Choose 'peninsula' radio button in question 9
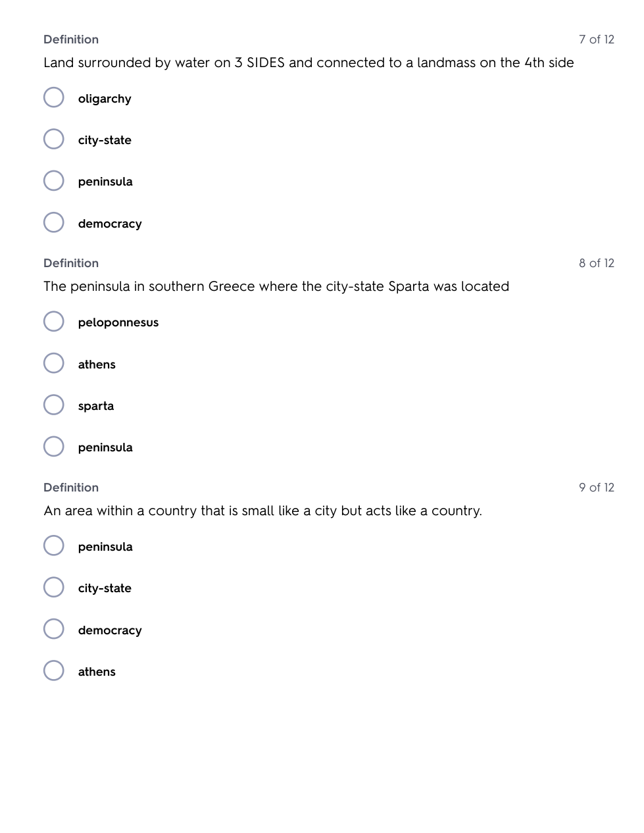This screenshot has width=644, height=833. pos(54,545)
